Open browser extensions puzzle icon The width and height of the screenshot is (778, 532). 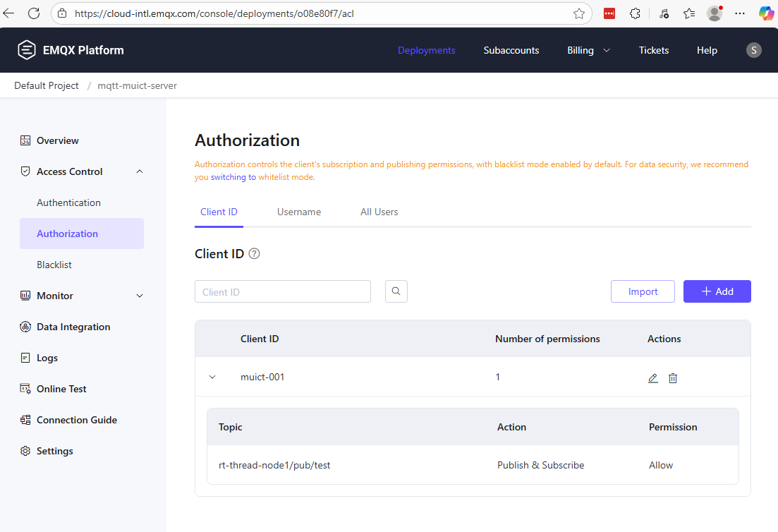point(635,13)
